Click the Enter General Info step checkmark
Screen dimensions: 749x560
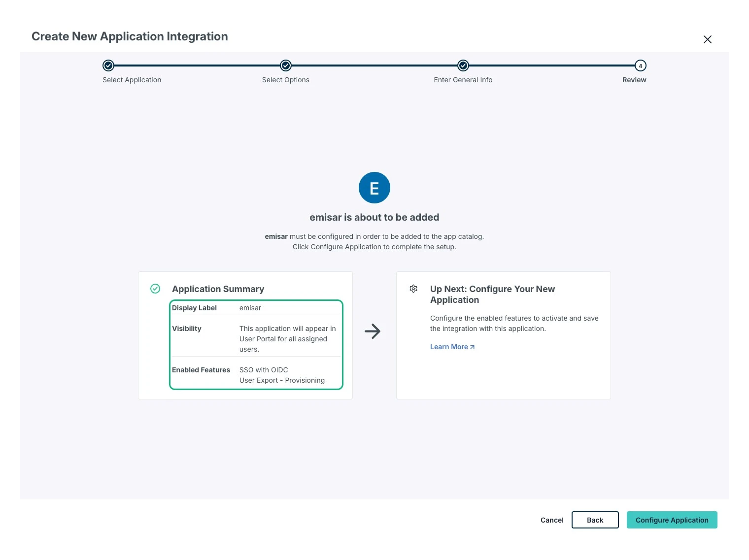[x=463, y=66]
